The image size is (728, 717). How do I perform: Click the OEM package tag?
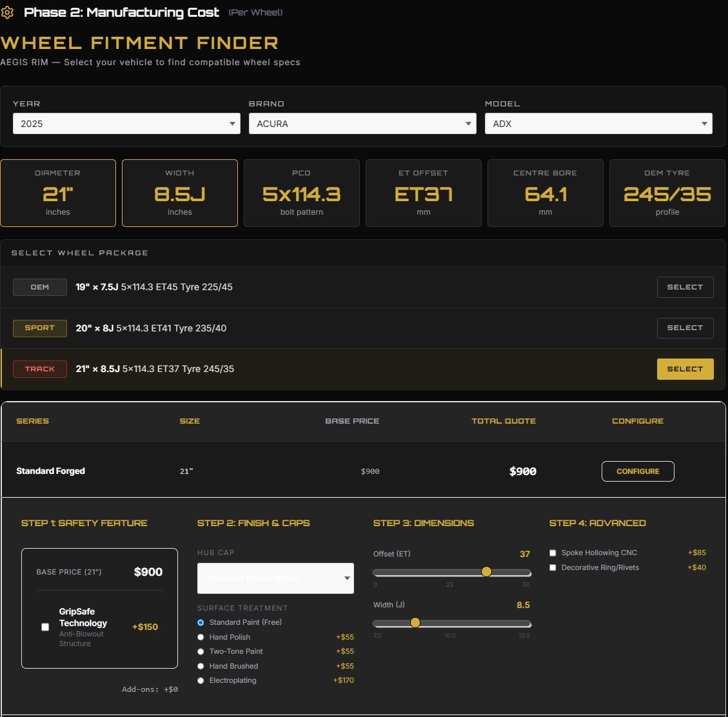(40, 287)
